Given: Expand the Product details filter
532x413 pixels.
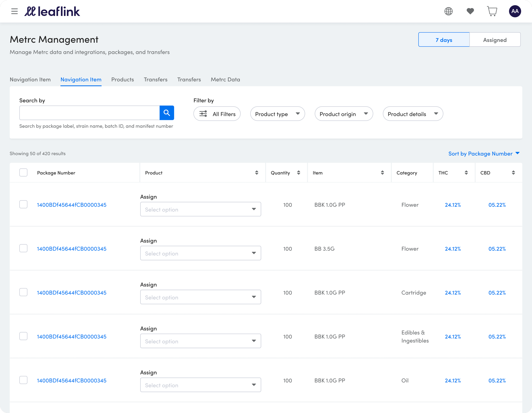Looking at the screenshot, I should click(413, 114).
